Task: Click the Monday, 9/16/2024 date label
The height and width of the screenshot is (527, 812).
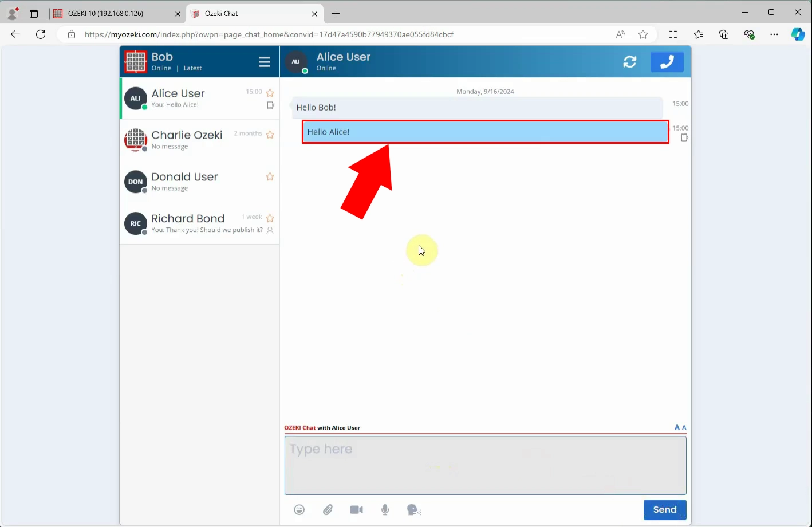Action: [x=485, y=91]
